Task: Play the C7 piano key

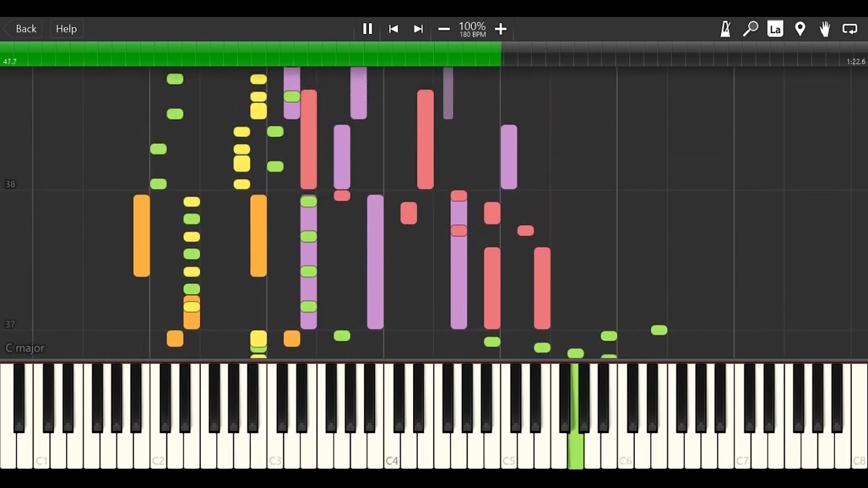Action: click(743, 451)
